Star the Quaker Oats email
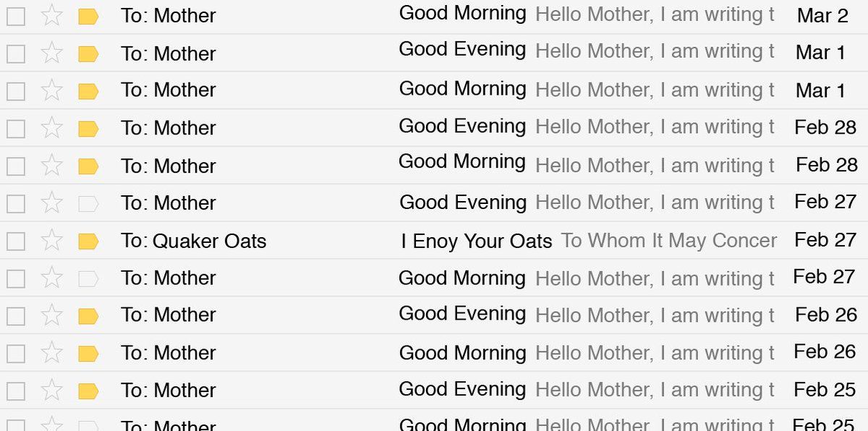Image resolution: width=868 pixels, height=431 pixels. [51, 241]
